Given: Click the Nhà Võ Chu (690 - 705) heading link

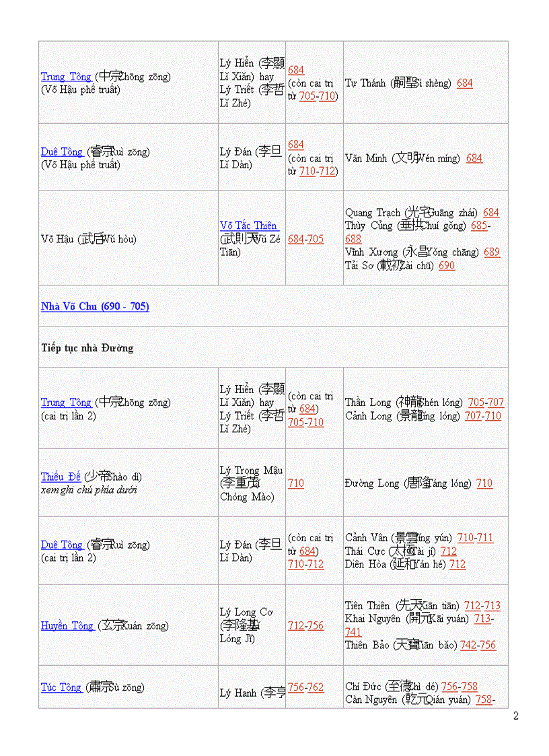Looking at the screenshot, I should coord(95,306).
